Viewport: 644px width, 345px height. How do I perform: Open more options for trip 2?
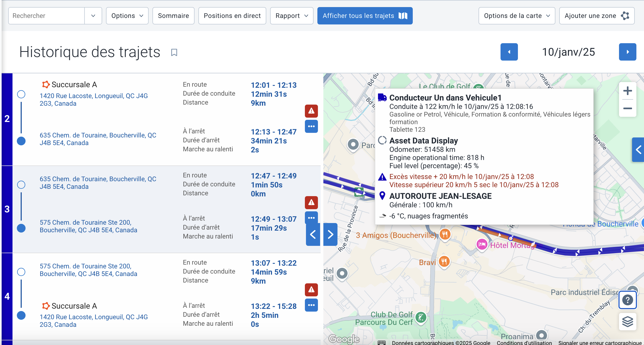click(311, 126)
